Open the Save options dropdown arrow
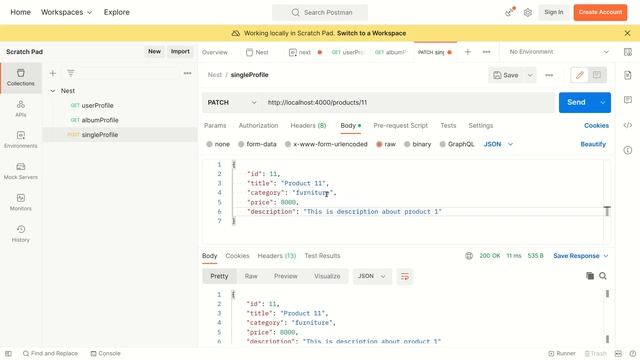Screen dimensions: 640x360 pyautogui.click(x=530, y=75)
